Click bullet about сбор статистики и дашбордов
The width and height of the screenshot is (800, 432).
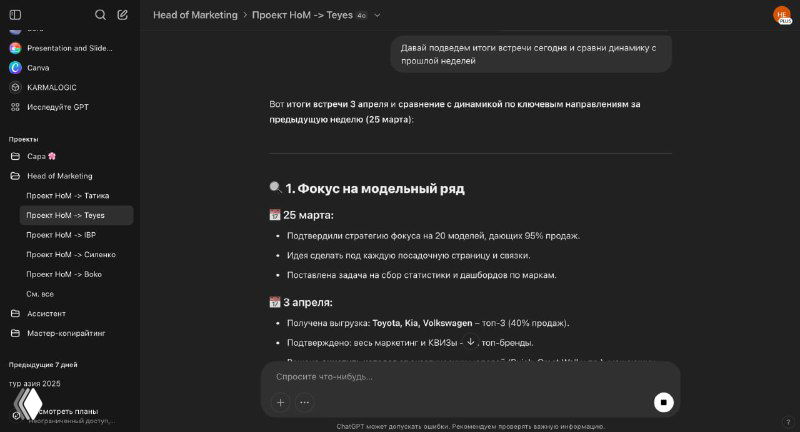click(x=421, y=275)
